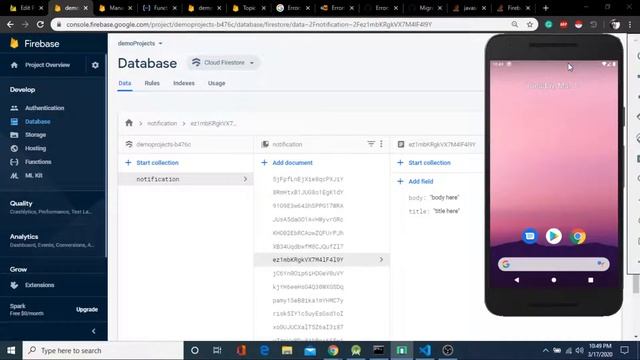The image size is (640, 360).
Task: Select the document starting with xo0UJ
Action: click(308, 327)
